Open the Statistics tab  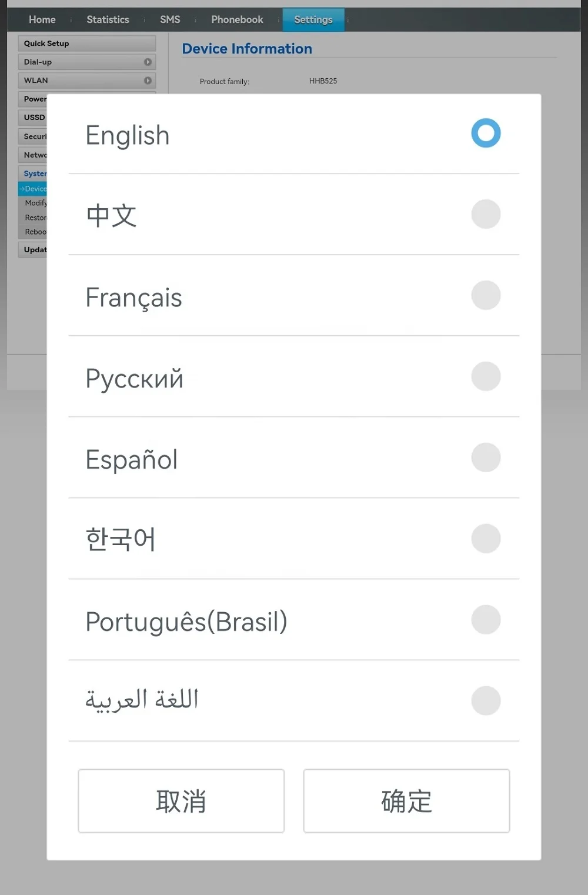tap(108, 19)
